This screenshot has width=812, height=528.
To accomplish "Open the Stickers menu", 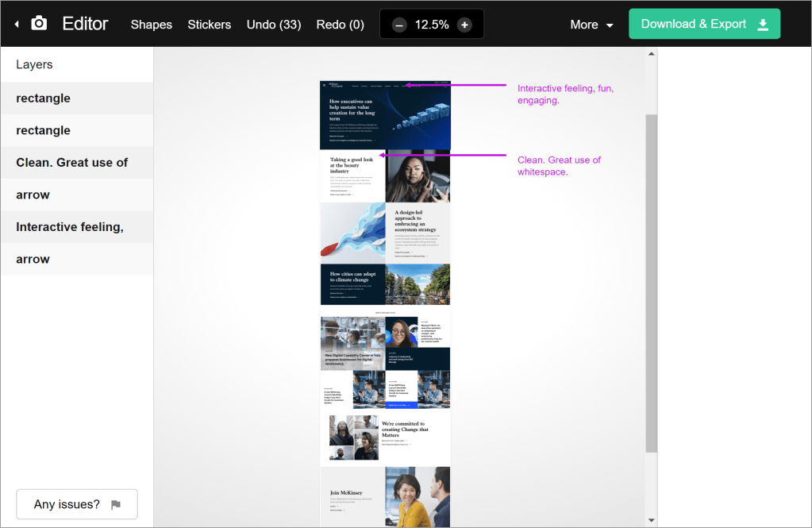I will click(x=209, y=25).
